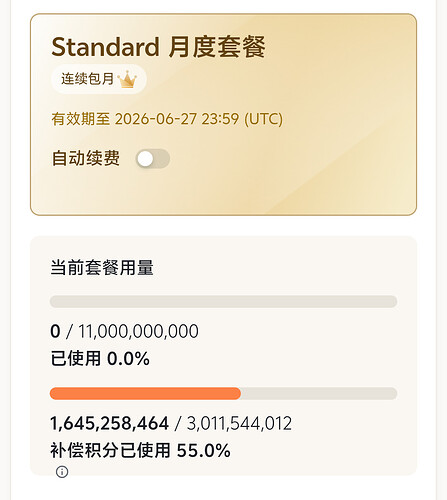Click the 连续包月 badge

tap(99, 79)
